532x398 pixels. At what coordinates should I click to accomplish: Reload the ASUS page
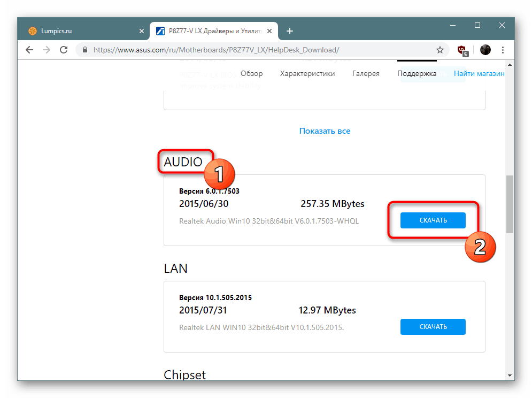(64, 50)
